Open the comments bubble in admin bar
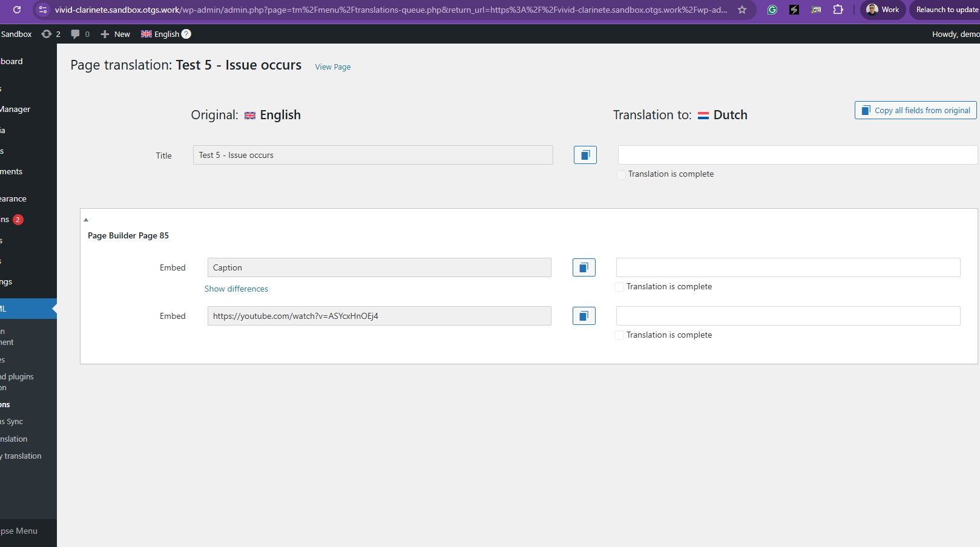 pos(79,34)
